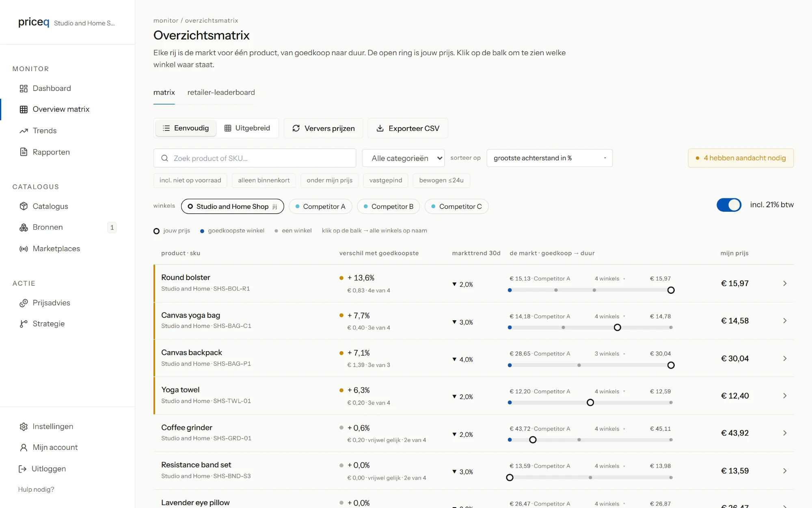Open Catalogus via the box icon

tap(24, 206)
